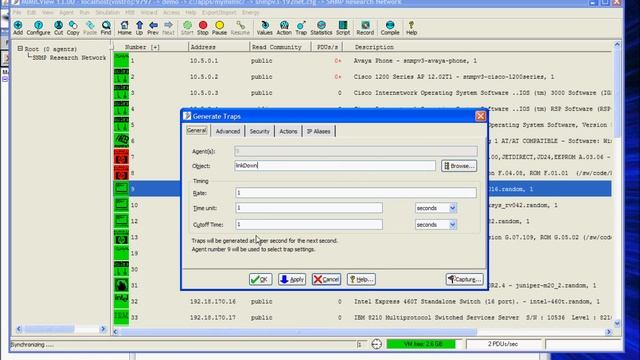Click the Cut toolbar icon
Screen dimensions: 640x360
pos(58,28)
